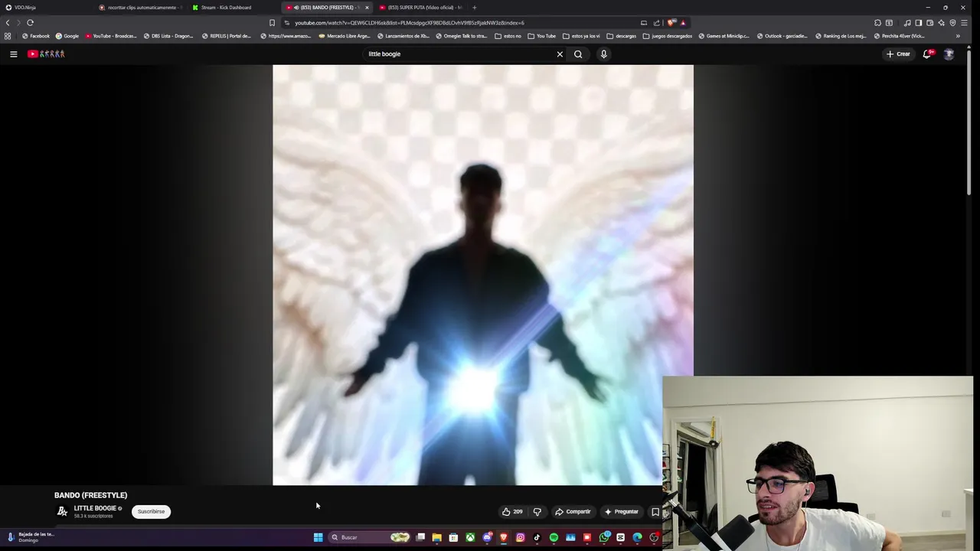The width and height of the screenshot is (980, 551).
Task: Open the Mercado Libre bookmark
Action: click(x=345, y=36)
